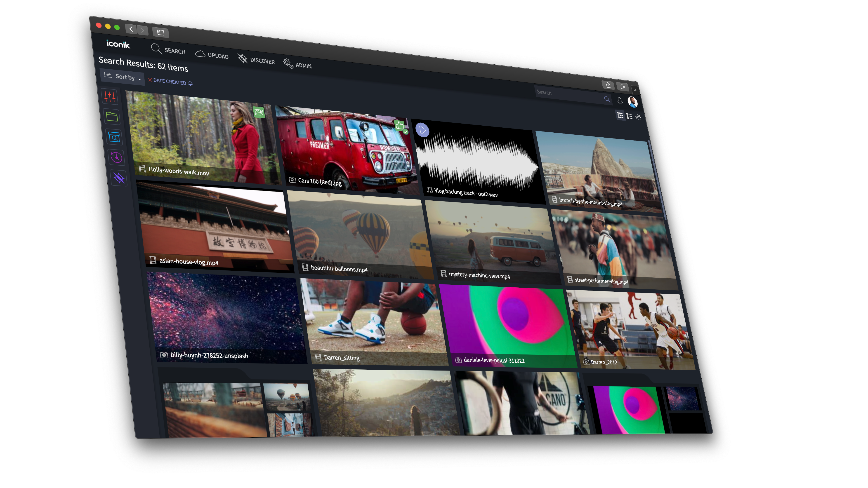The image size is (868, 488).
Task: Click the magnifying glass in the search bar
Action: [x=607, y=99]
